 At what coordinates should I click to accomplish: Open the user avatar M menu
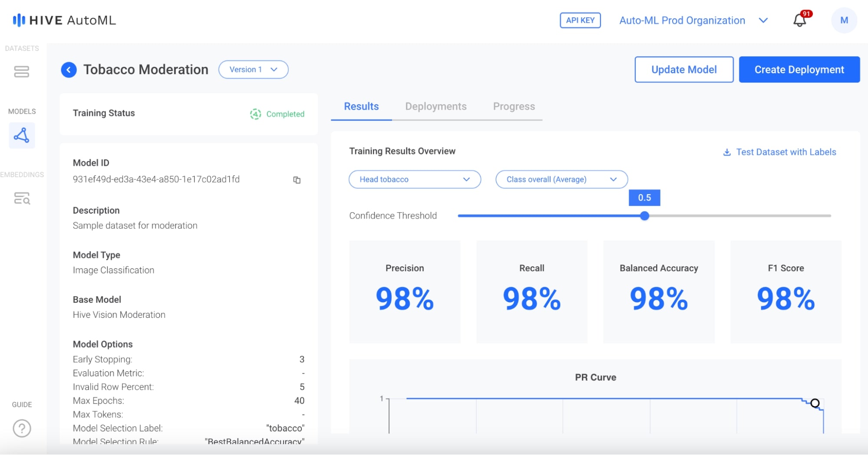[x=844, y=20]
